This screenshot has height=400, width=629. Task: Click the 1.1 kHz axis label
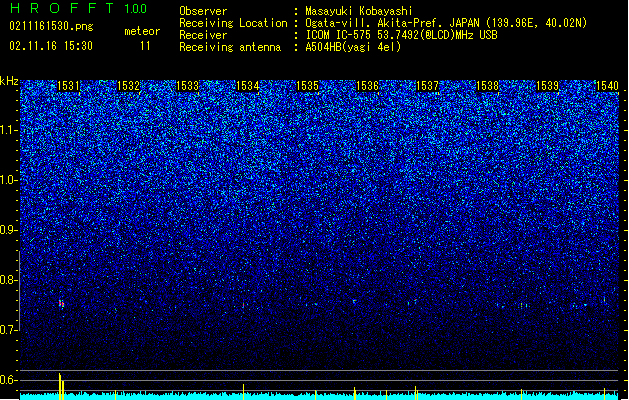point(8,130)
